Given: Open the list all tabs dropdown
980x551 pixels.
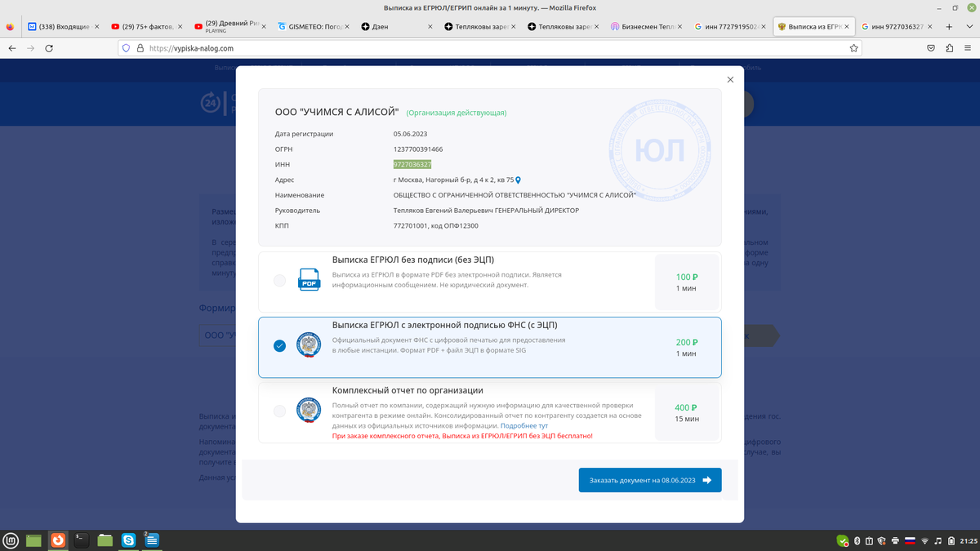Looking at the screenshot, I should 969,26.
